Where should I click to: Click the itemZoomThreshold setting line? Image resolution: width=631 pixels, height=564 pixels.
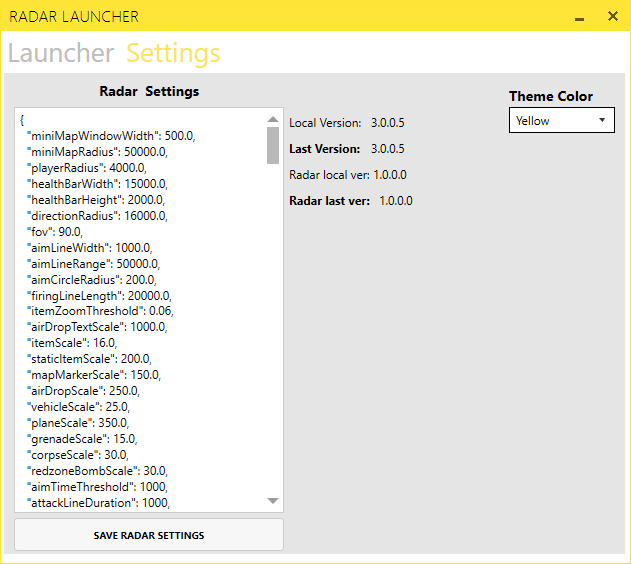pos(99,311)
